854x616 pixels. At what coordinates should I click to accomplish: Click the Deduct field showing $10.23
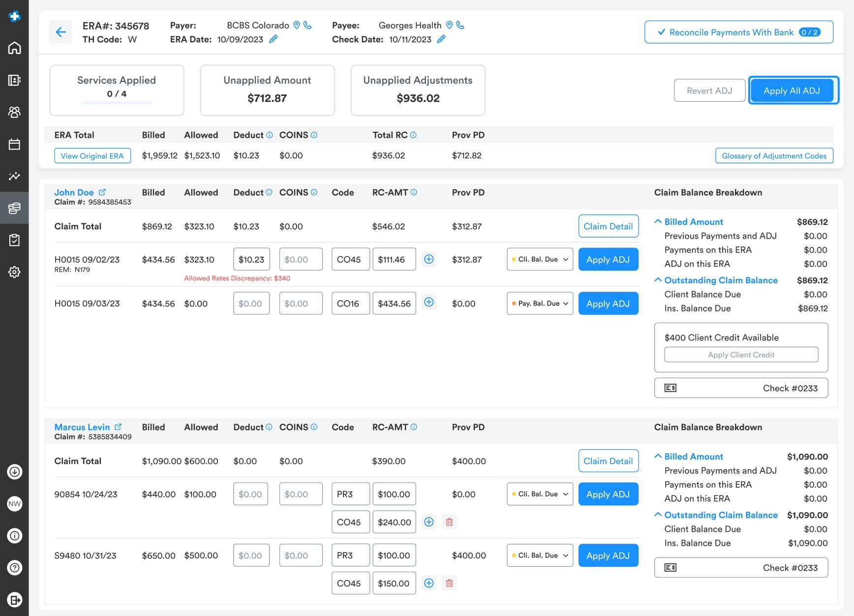coord(251,260)
